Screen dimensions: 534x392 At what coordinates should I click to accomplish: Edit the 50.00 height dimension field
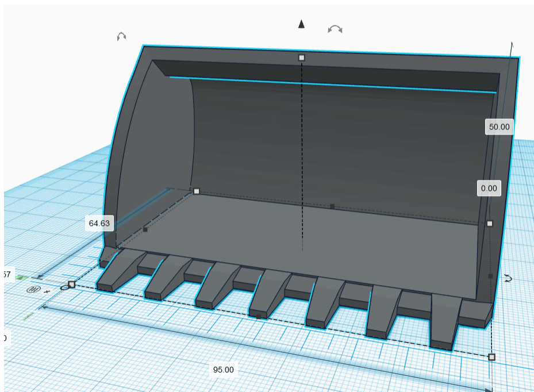pos(499,127)
